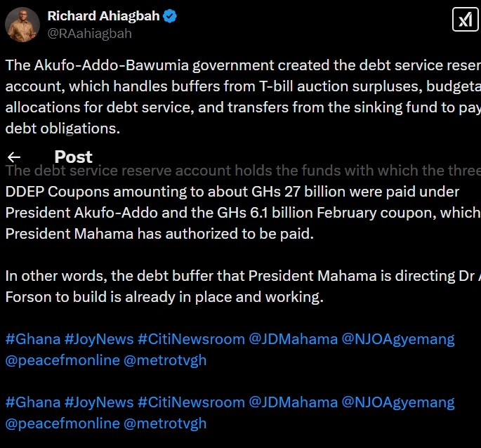Screen dimensions: 481x448
Task: Visit the first @JDMahama mention
Action: point(293,339)
